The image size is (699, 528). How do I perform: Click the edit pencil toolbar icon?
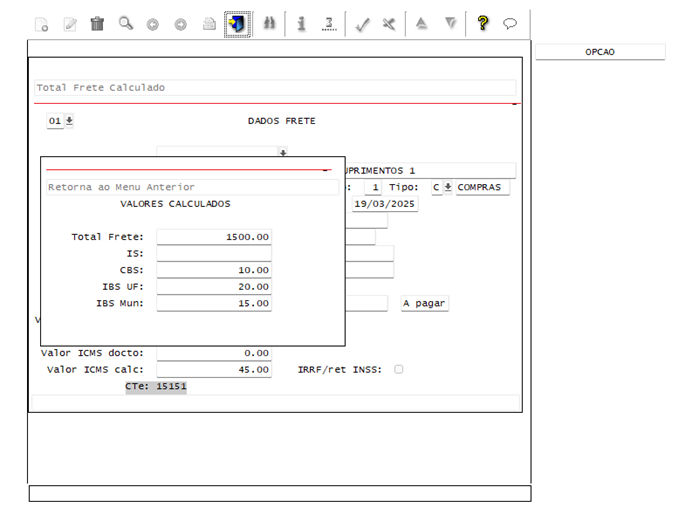click(70, 24)
